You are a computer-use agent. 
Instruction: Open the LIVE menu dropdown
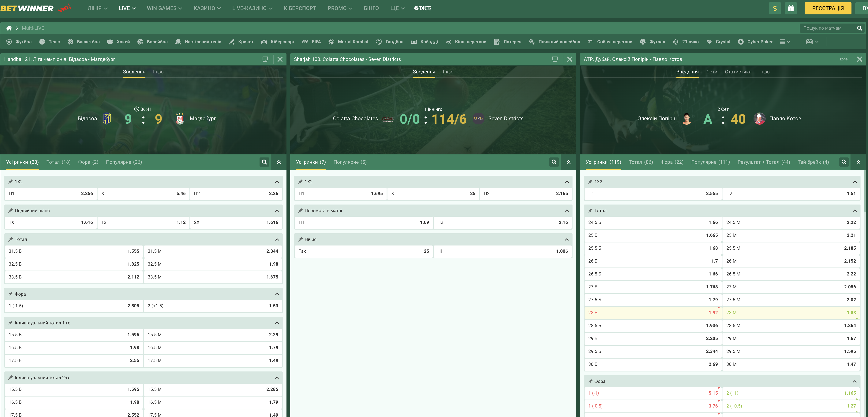coord(127,8)
